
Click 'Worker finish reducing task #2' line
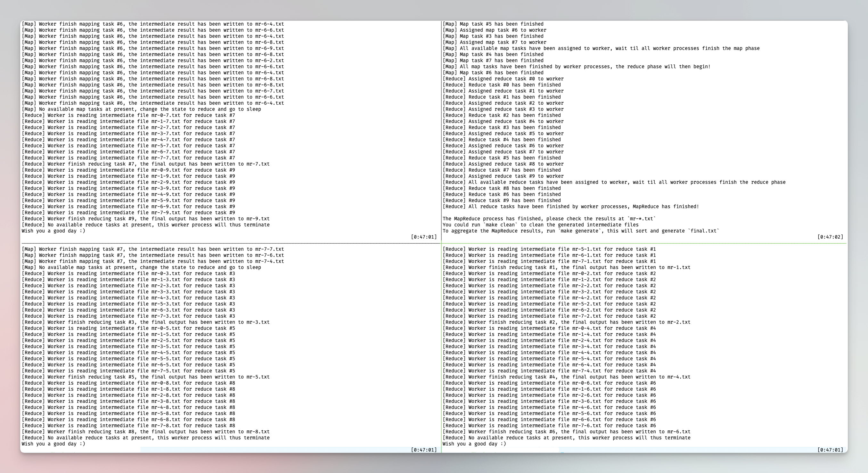[566, 322]
